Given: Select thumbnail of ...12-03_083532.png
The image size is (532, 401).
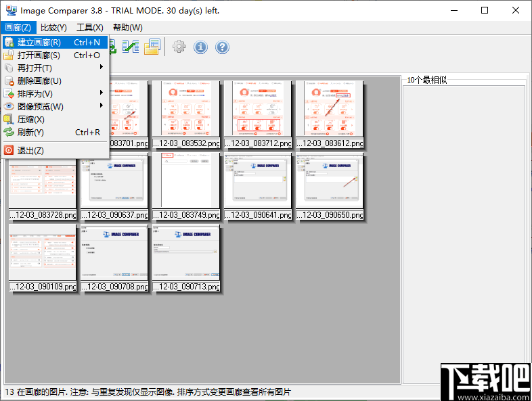Looking at the screenshot, I should [x=186, y=109].
